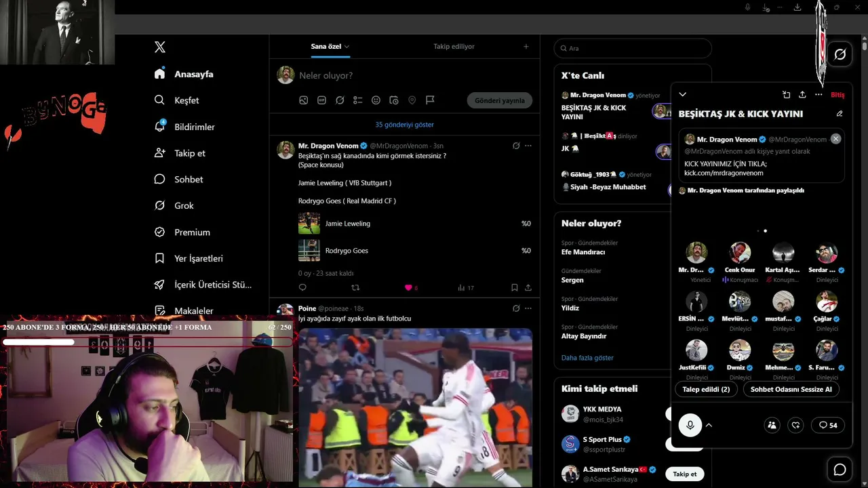Click the schedule post icon

click(394, 100)
